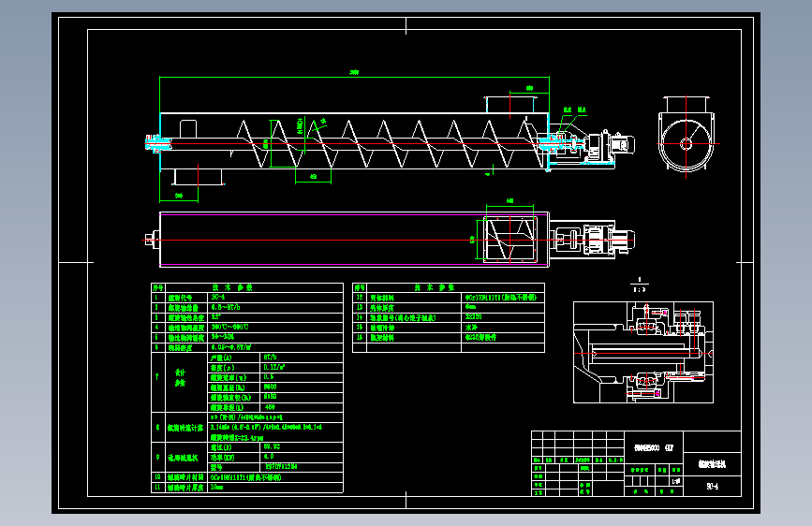
Task: Select the '水冷' cooling value cell
Action: click(502, 328)
